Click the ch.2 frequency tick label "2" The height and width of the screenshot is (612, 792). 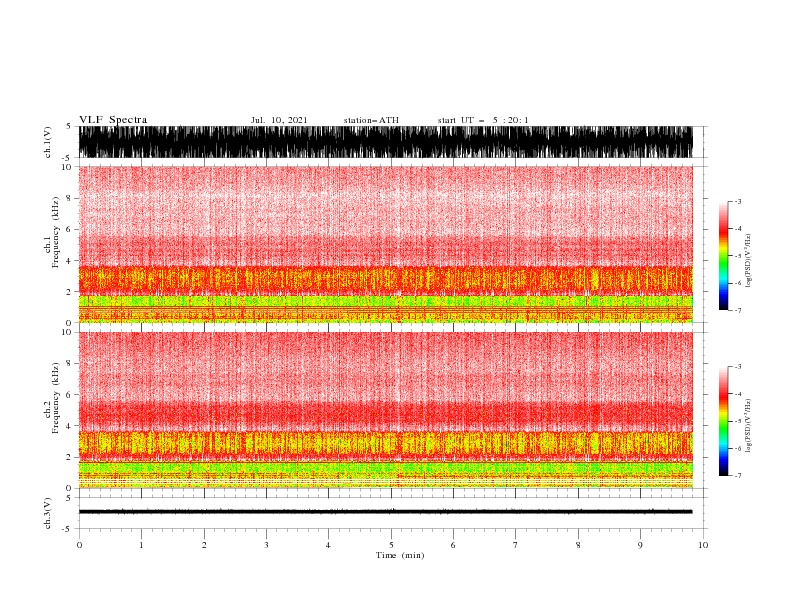click(x=69, y=457)
